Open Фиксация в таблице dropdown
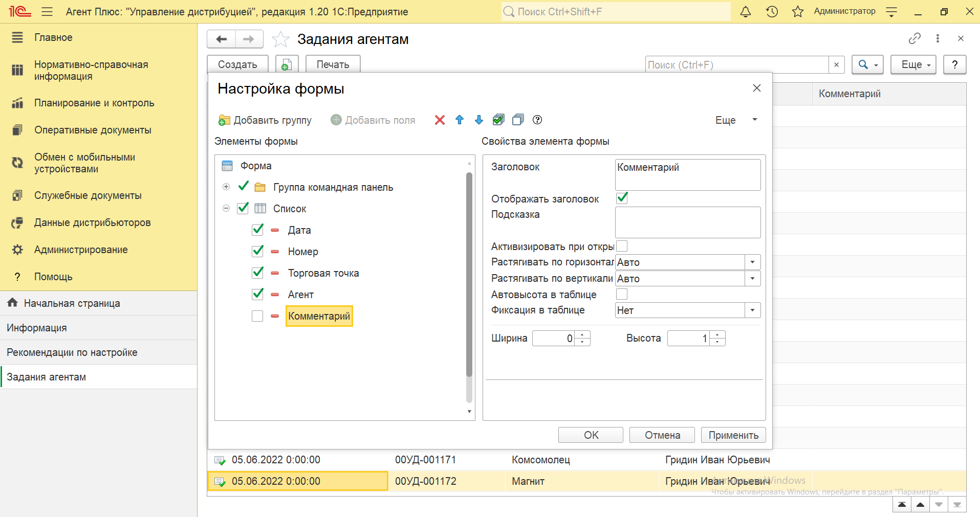 pos(752,310)
